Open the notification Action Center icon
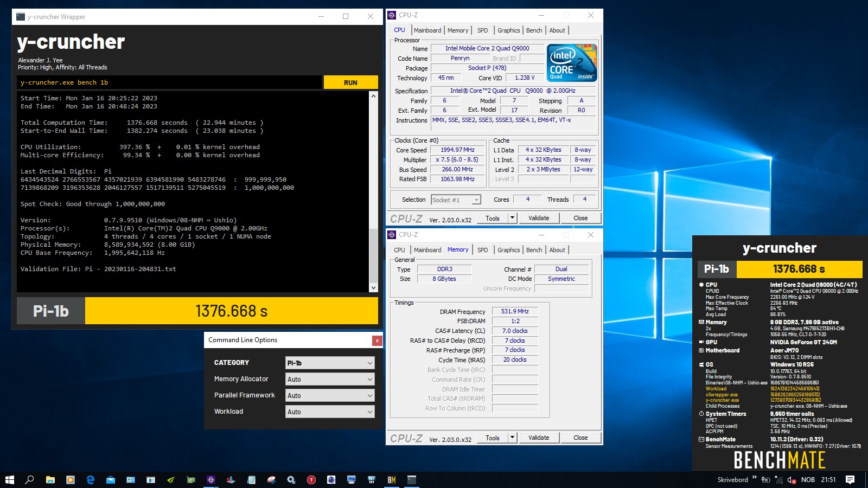Viewport: 868px width, 488px height. (x=850, y=480)
